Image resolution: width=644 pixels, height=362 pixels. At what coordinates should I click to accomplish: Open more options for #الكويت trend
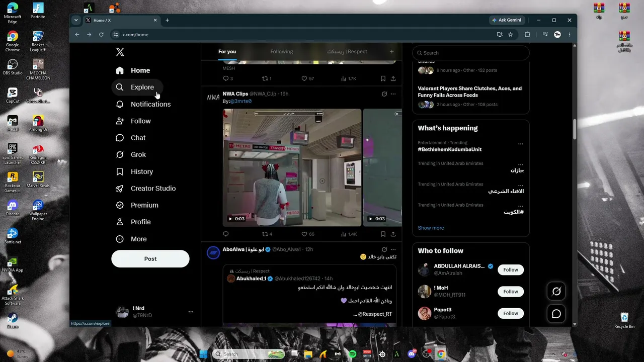click(x=521, y=206)
